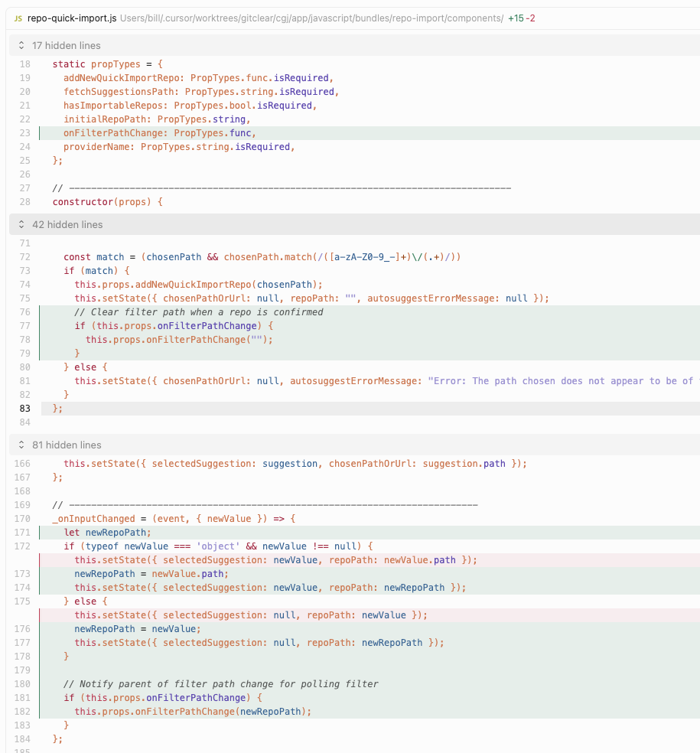The height and width of the screenshot is (753, 700).
Task: Select line number 182 in the gutter
Action: pos(23,712)
